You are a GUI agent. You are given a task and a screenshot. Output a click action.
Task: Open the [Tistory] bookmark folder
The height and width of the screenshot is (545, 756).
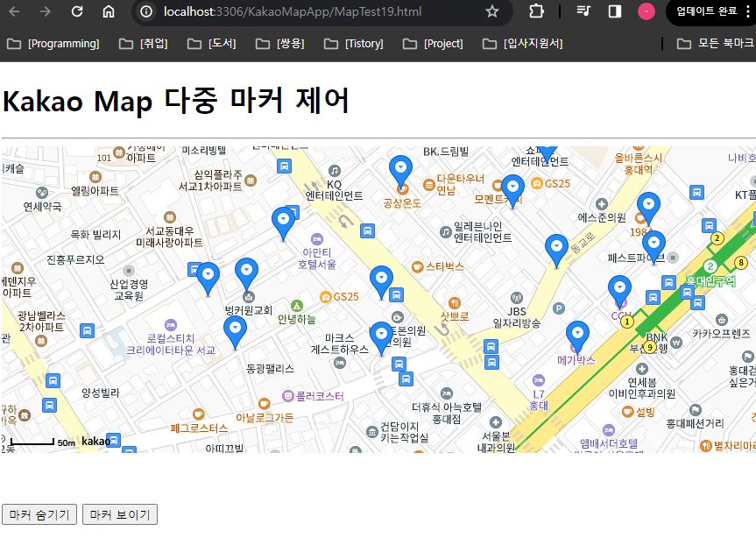pos(354,44)
